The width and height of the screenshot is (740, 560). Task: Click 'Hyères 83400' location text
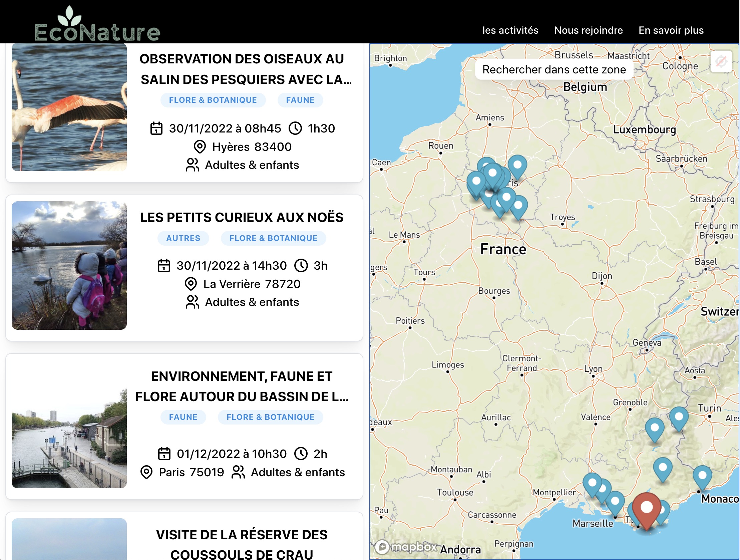point(252,147)
